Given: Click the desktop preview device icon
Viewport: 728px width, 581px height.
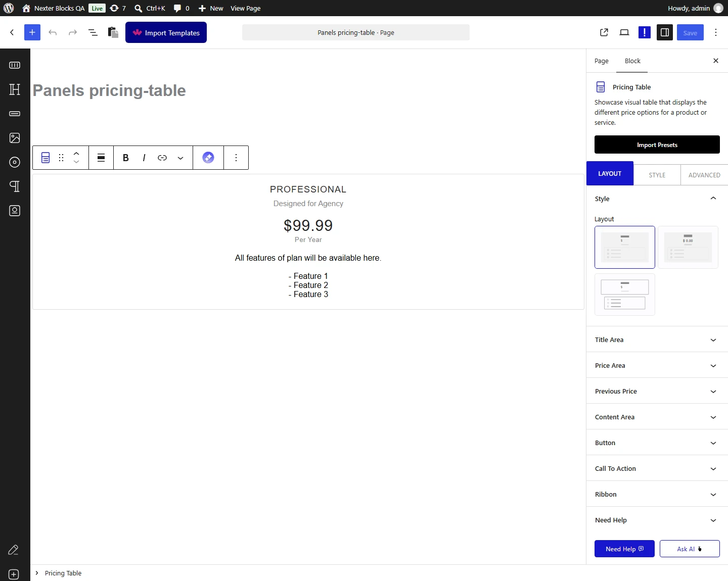Looking at the screenshot, I should [624, 32].
